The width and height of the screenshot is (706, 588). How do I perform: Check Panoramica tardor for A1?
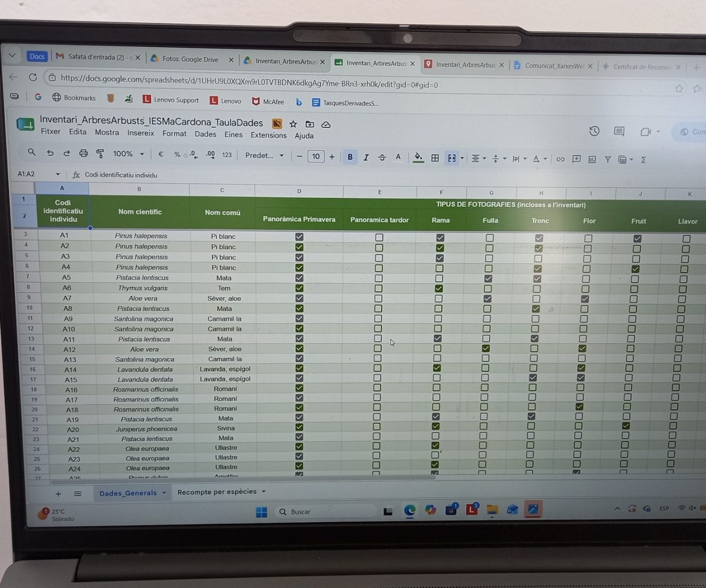point(379,238)
